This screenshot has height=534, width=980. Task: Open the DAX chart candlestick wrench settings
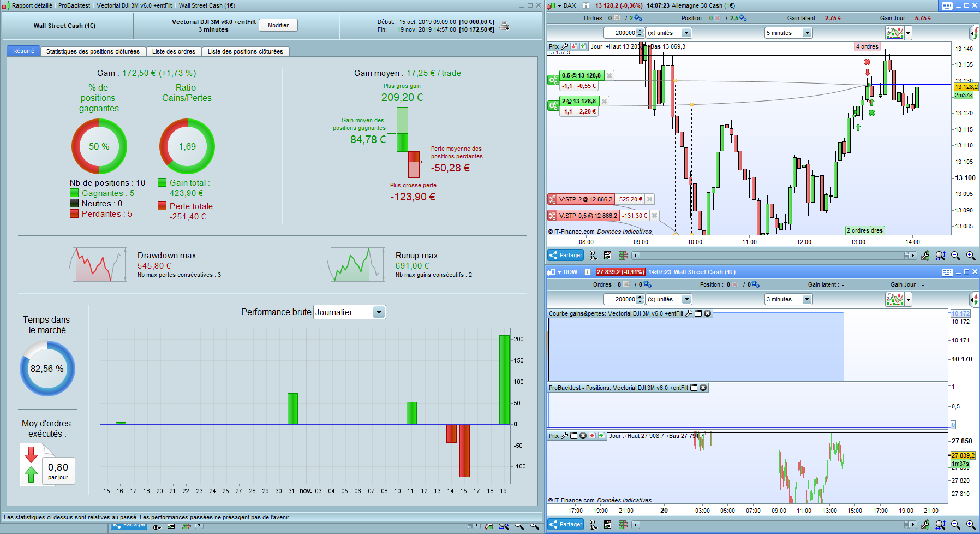(925, 256)
